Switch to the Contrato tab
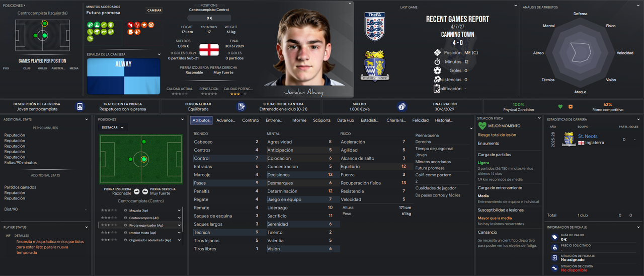The image size is (644, 276). coord(251,120)
